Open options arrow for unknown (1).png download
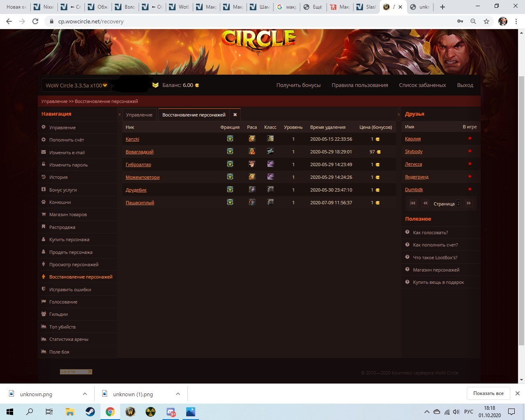 tap(178, 394)
